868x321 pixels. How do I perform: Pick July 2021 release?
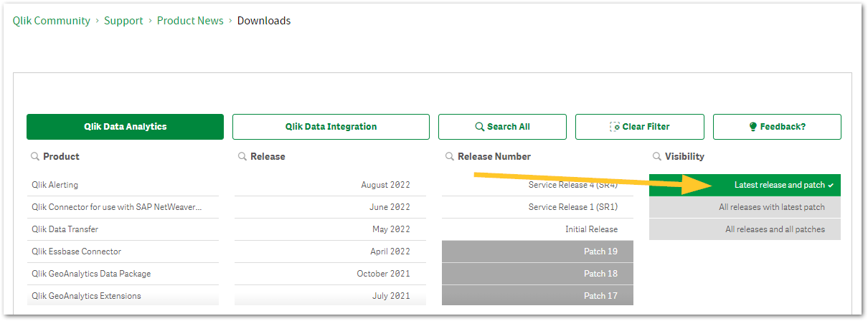click(330, 296)
